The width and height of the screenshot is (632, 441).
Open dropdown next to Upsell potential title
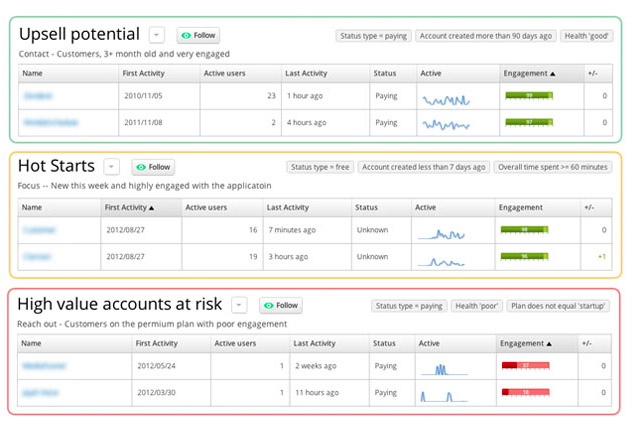click(x=158, y=35)
